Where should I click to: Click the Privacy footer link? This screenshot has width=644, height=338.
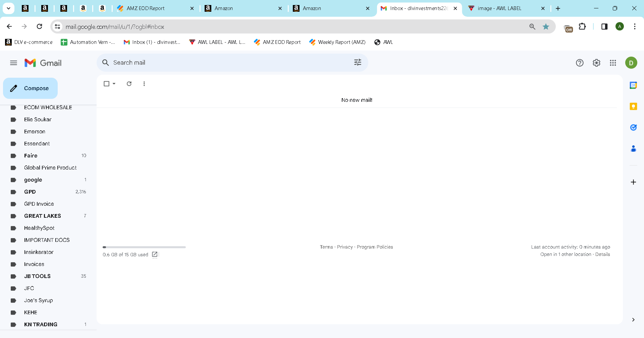(x=345, y=247)
